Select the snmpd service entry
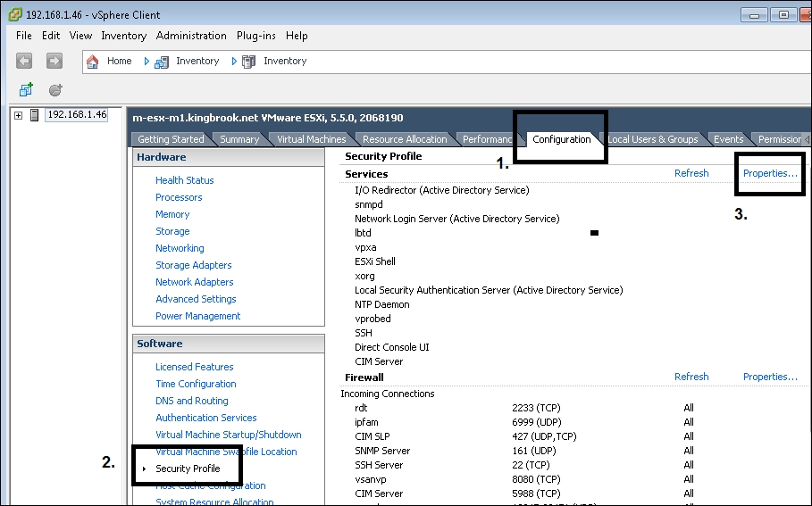812x506 pixels. click(x=369, y=204)
